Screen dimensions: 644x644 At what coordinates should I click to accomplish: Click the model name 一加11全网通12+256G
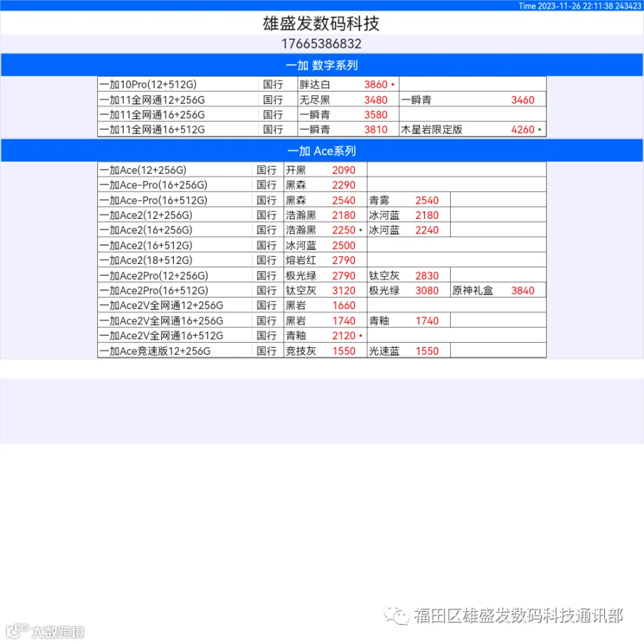pyautogui.click(x=152, y=99)
